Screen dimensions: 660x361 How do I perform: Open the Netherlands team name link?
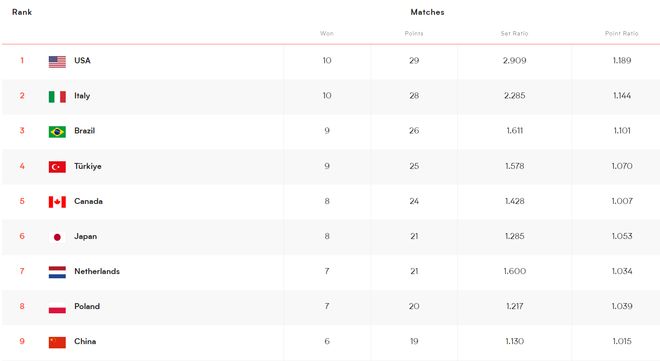pyautogui.click(x=97, y=271)
